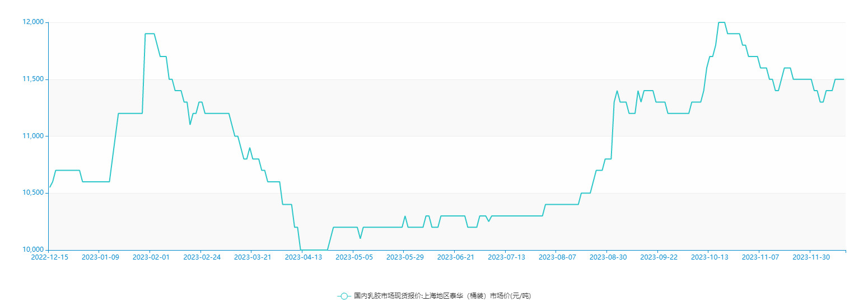Click the 11,900 plateau near 2023-02-01

(x=150, y=34)
